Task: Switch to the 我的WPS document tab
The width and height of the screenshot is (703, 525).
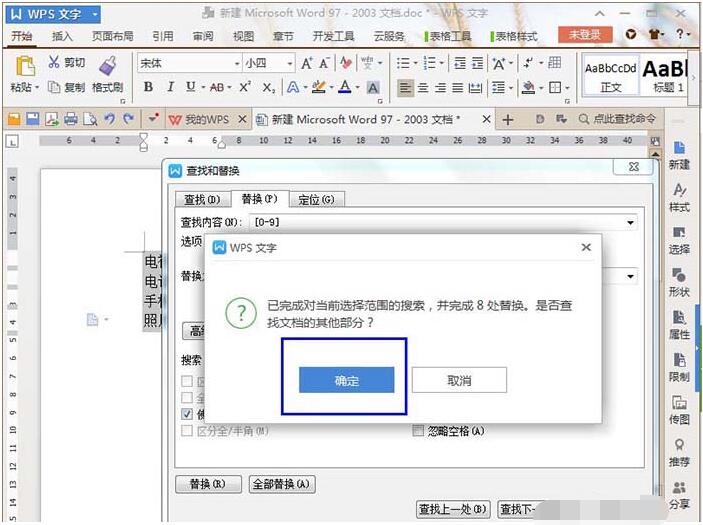Action: [x=207, y=120]
